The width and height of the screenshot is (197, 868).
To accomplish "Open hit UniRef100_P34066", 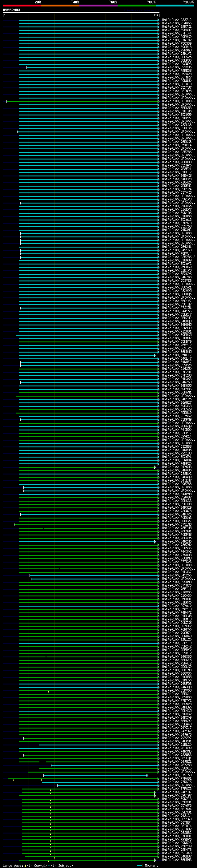I will 177,23.
